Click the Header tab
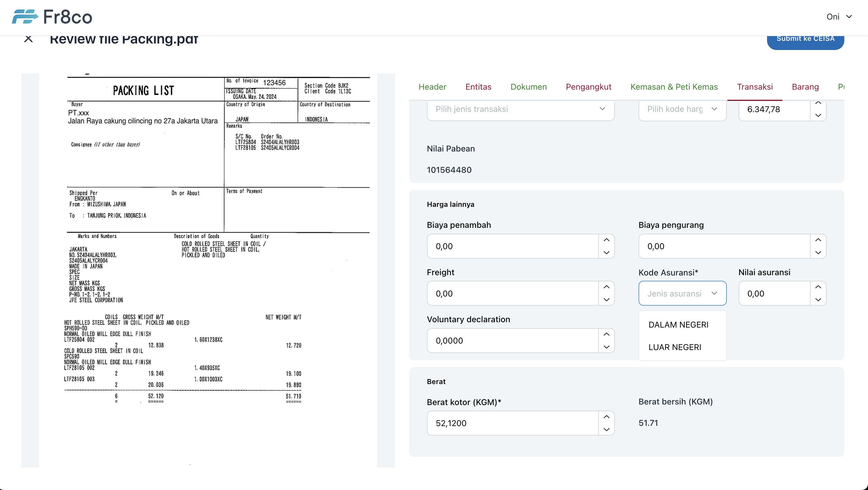Screen dimensions: 868x490 tap(432, 86)
